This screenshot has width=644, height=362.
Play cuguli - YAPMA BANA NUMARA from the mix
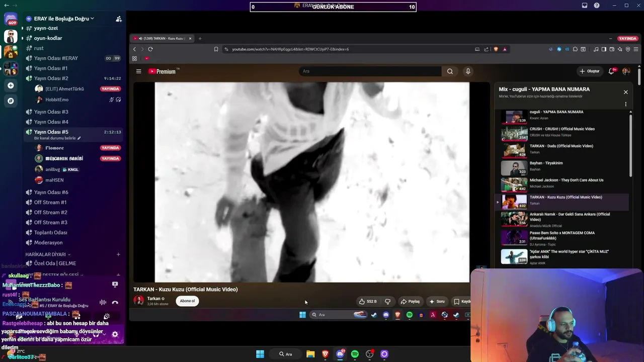562,117
